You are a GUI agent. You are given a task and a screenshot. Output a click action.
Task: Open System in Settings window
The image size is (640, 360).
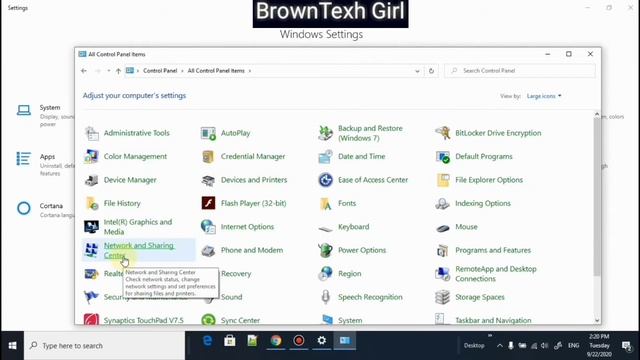pos(45,115)
